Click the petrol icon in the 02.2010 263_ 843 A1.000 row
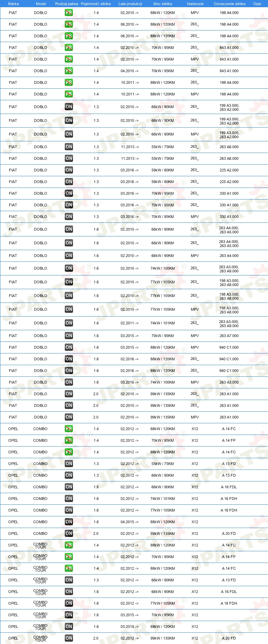268x644 pixels. [69, 48]
